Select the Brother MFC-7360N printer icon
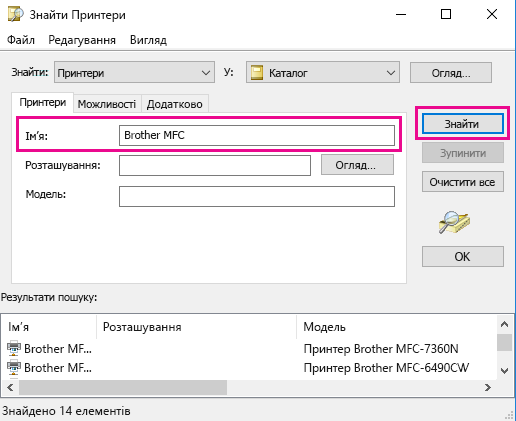The image size is (516, 421). tap(14, 348)
